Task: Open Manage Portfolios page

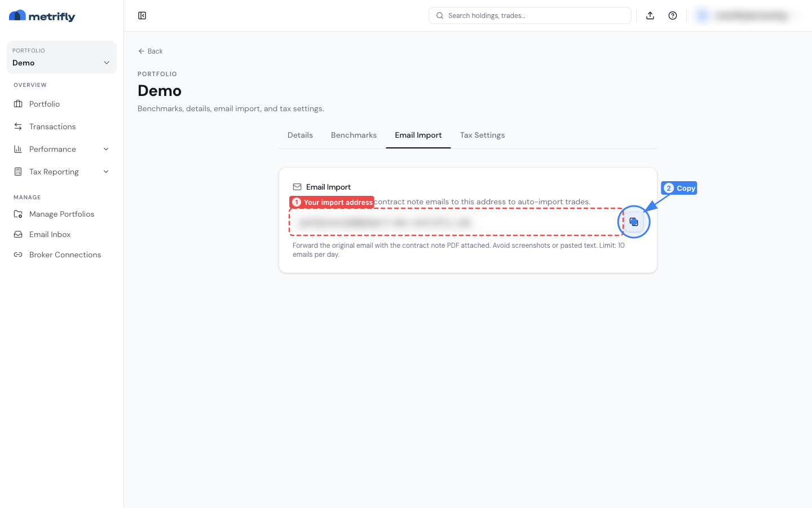Action: click(x=61, y=214)
